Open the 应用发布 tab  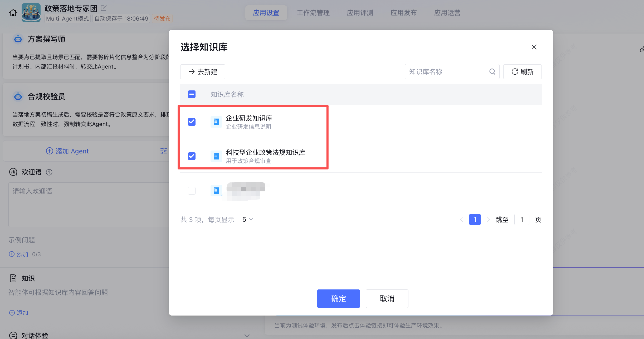(x=403, y=13)
